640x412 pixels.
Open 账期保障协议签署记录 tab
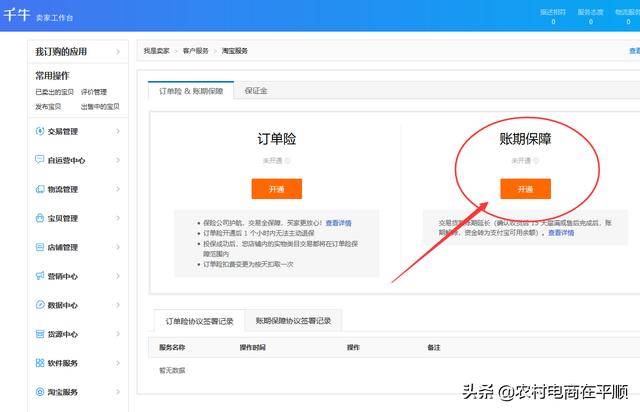click(x=293, y=321)
